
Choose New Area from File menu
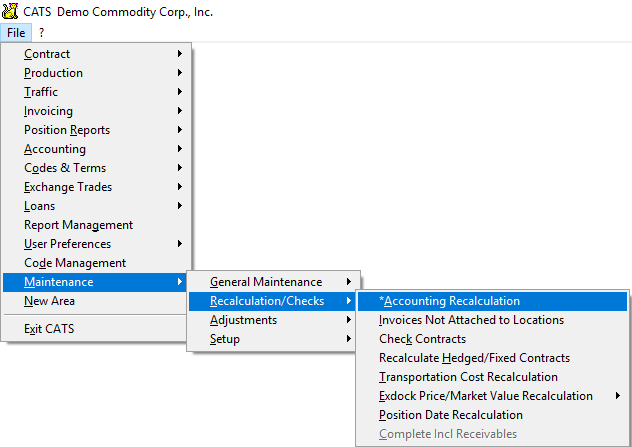click(94, 301)
